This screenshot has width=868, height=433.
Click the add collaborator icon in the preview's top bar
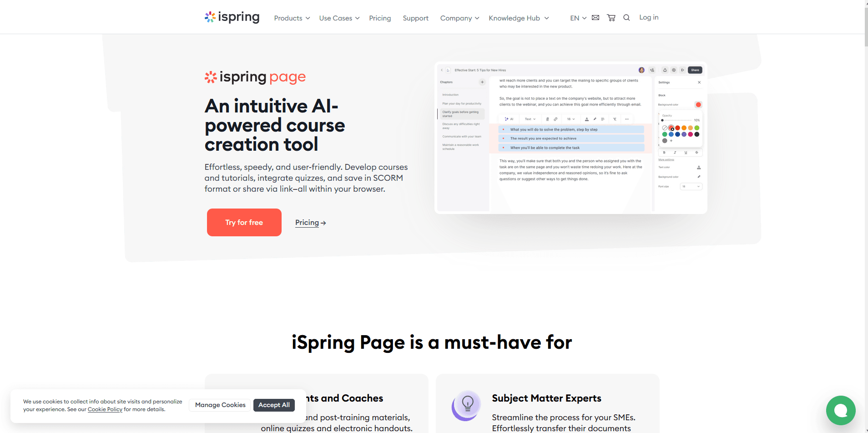click(x=652, y=70)
